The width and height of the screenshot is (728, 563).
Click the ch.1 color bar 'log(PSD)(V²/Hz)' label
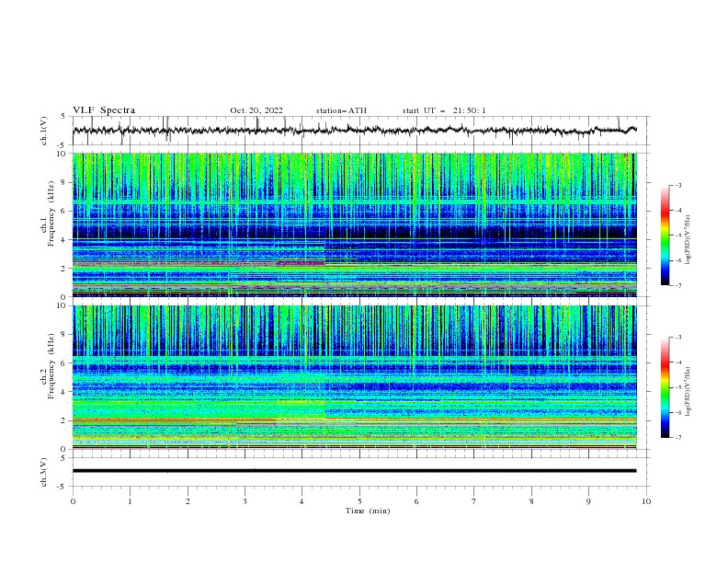click(x=688, y=240)
